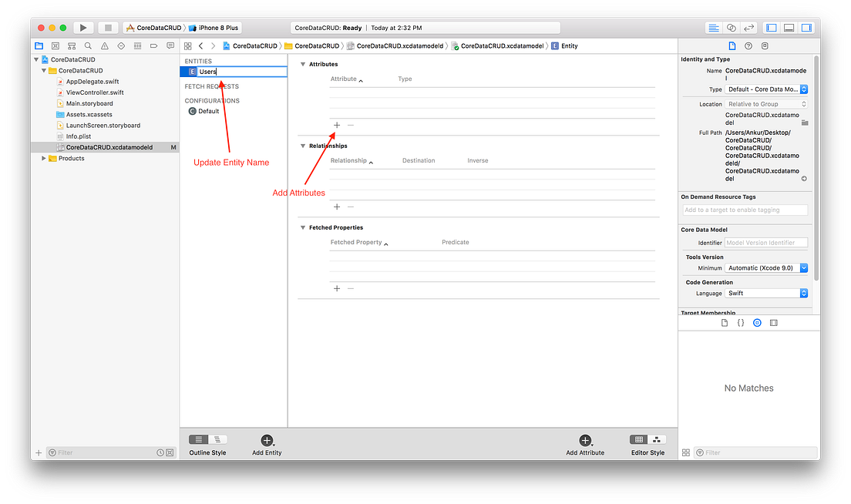Select the iPhone 8 Plus scheme destination
This screenshot has width=851, height=504.
(214, 26)
